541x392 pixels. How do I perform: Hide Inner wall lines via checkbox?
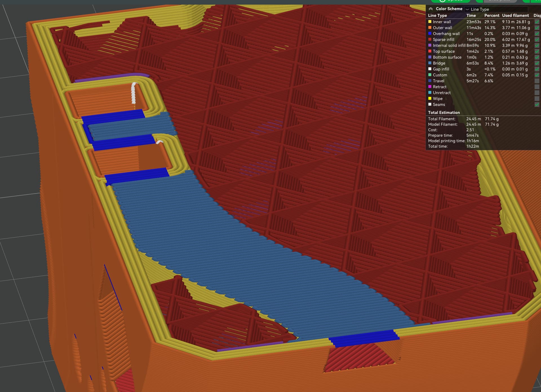click(537, 22)
